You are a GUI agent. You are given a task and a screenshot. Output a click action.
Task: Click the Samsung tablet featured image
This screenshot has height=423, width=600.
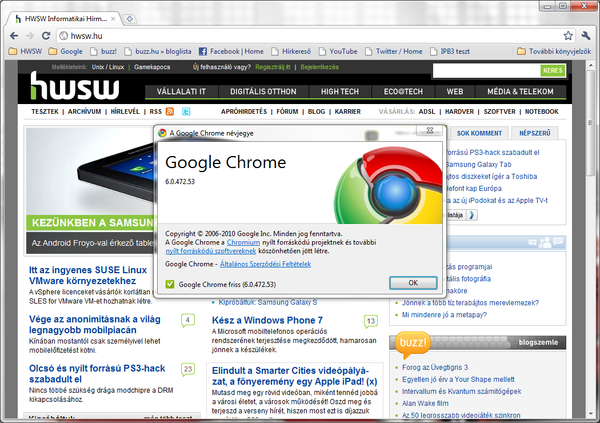point(91,171)
